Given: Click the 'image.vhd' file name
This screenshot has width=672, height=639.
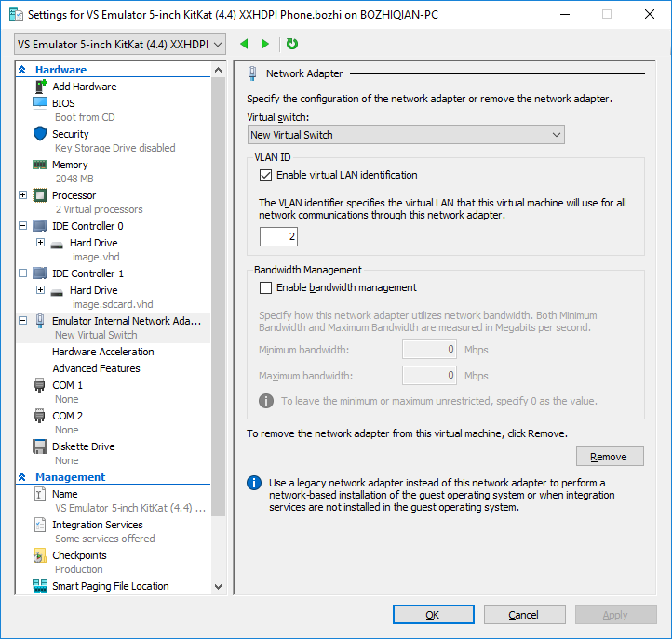Looking at the screenshot, I should [96, 257].
